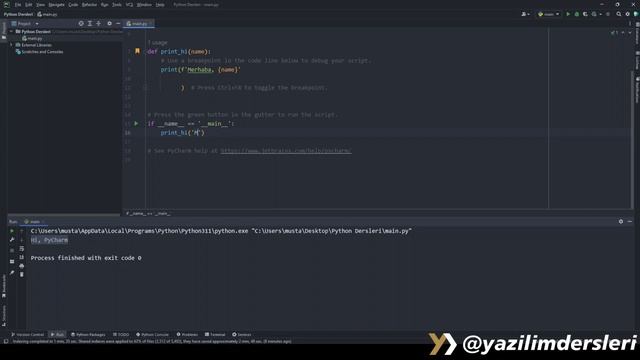Click layout icon in Run panel sidebar

(x=12, y=261)
